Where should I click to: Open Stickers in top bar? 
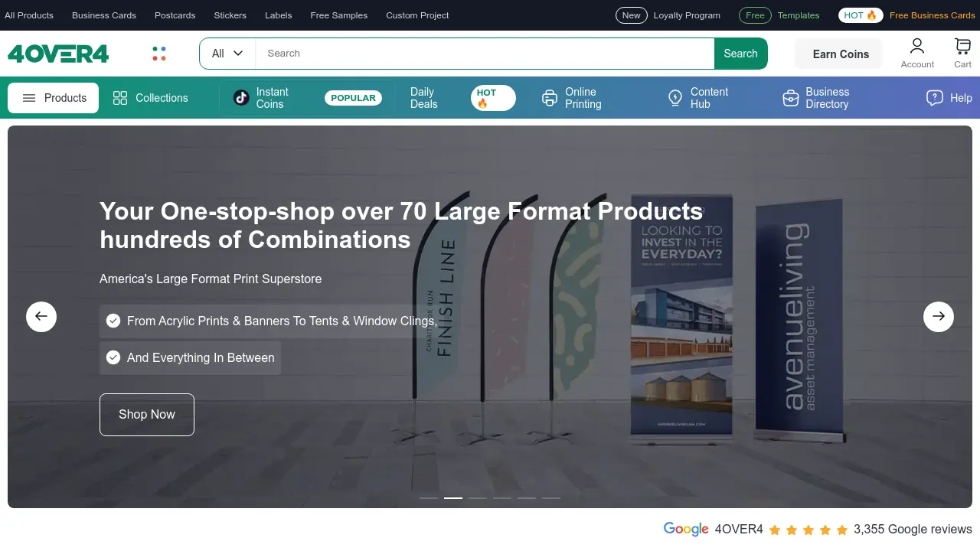tap(230, 15)
